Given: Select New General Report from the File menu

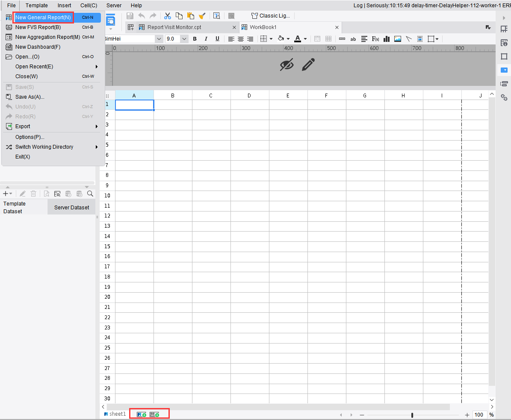Looking at the screenshot, I should coord(43,17).
